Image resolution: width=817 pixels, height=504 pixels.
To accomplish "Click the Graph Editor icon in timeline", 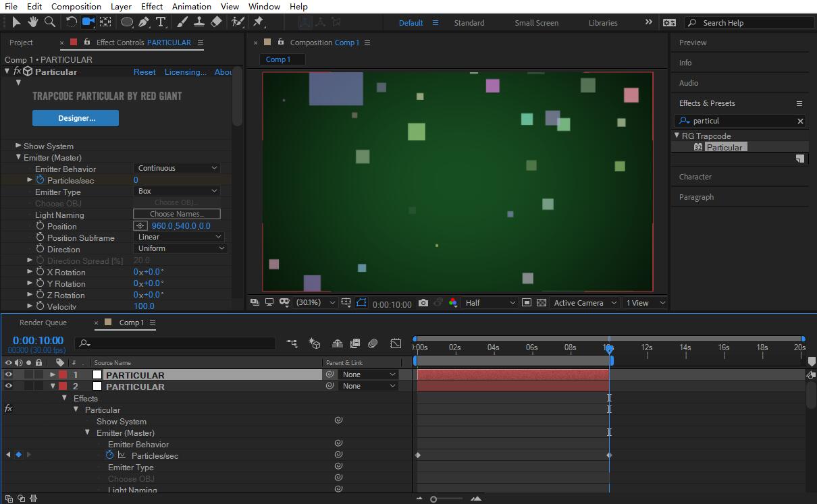I will (x=396, y=343).
